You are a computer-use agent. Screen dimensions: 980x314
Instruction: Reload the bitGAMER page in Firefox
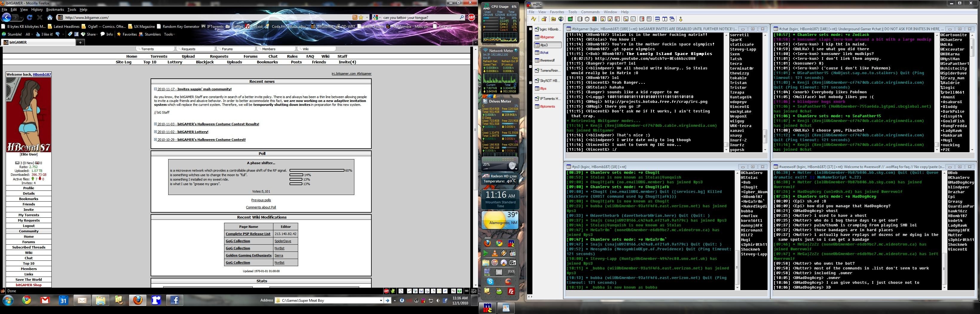30,18
